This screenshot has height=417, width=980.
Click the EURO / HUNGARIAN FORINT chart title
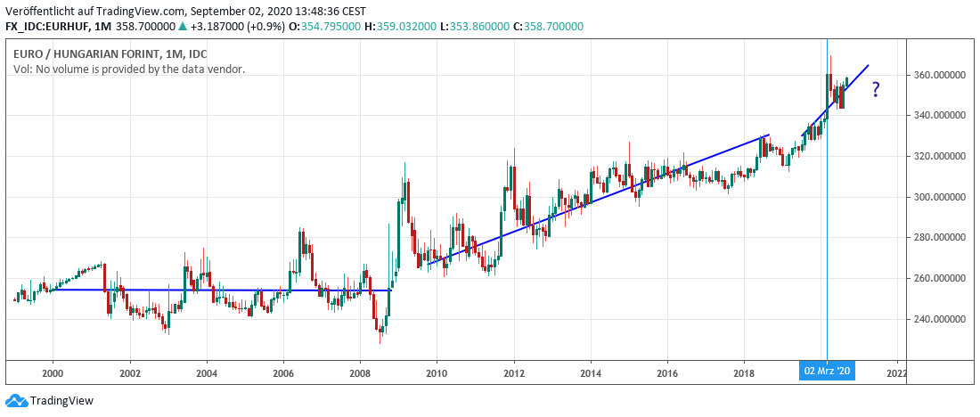coord(110,54)
